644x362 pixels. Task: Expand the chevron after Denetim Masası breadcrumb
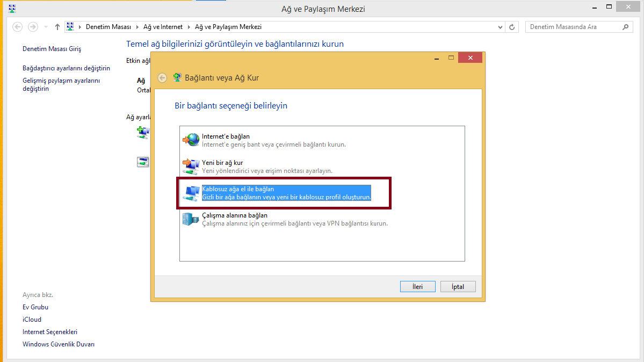click(138, 27)
